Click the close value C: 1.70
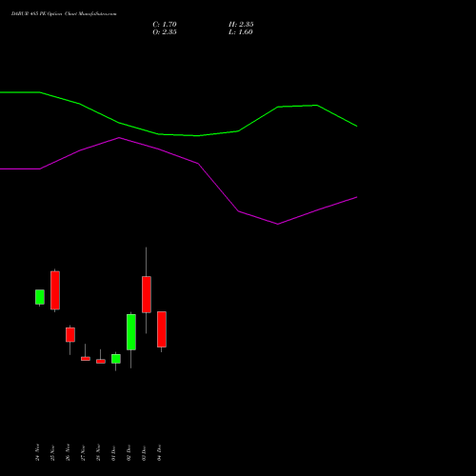Viewport: 476px width, 476px height. [165, 25]
